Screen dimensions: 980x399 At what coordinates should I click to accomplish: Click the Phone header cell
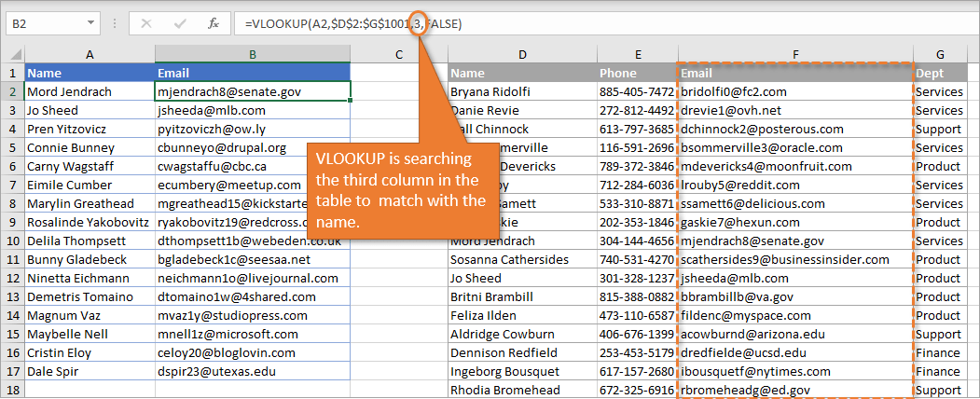click(x=637, y=73)
